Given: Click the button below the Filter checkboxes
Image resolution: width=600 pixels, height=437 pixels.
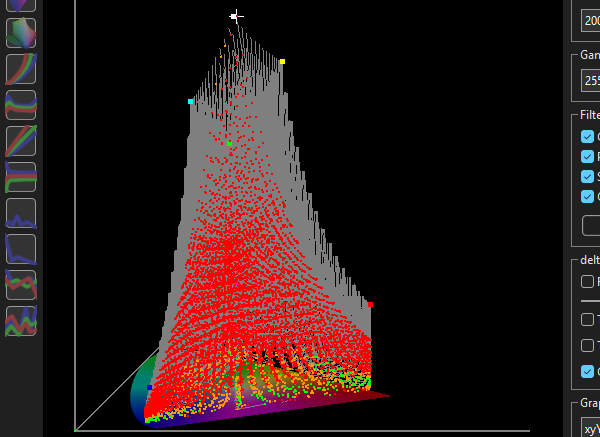Looking at the screenshot, I should [591, 225].
